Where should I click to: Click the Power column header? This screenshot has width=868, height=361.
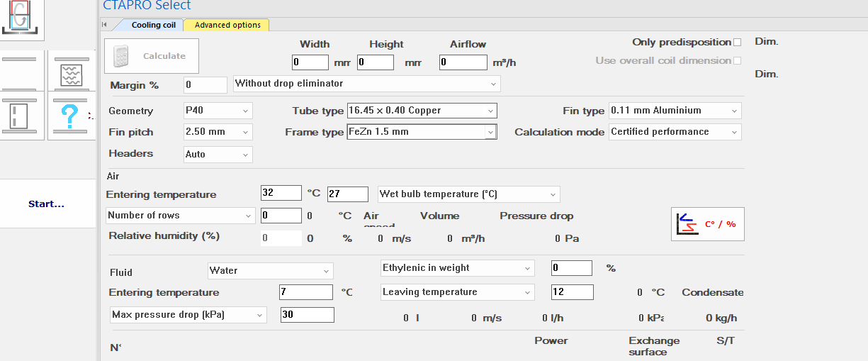click(x=551, y=340)
